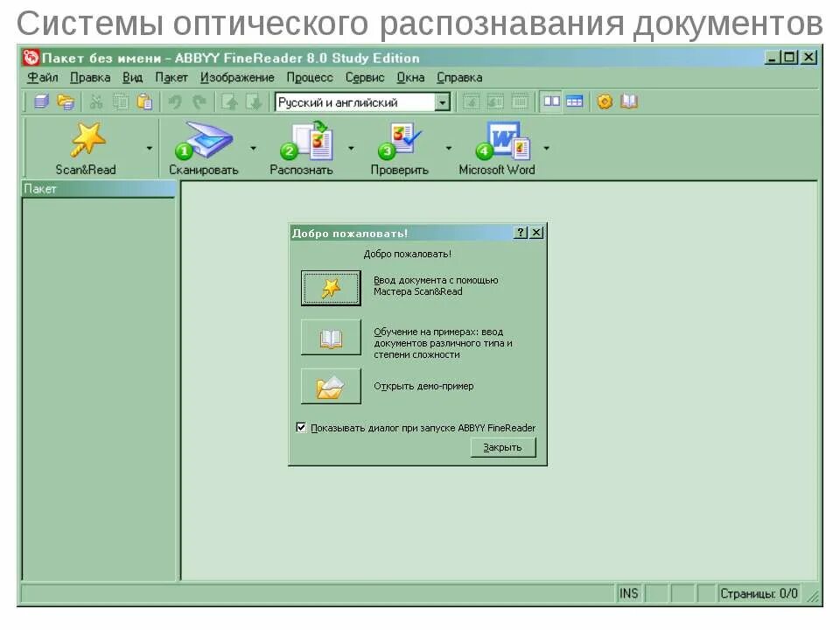Open the Пакет menu

coord(171,78)
